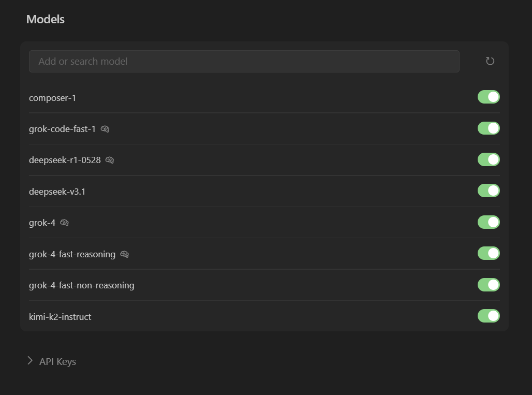Disable grok-4-fast-reasoning
The width and height of the screenshot is (532, 395).
coord(489,253)
